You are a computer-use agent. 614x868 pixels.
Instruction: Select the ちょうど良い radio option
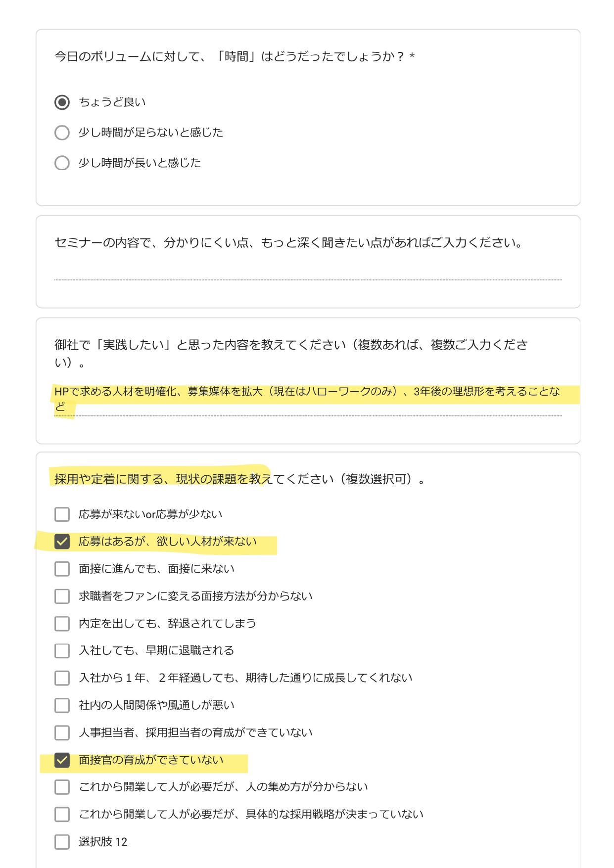tap(62, 102)
